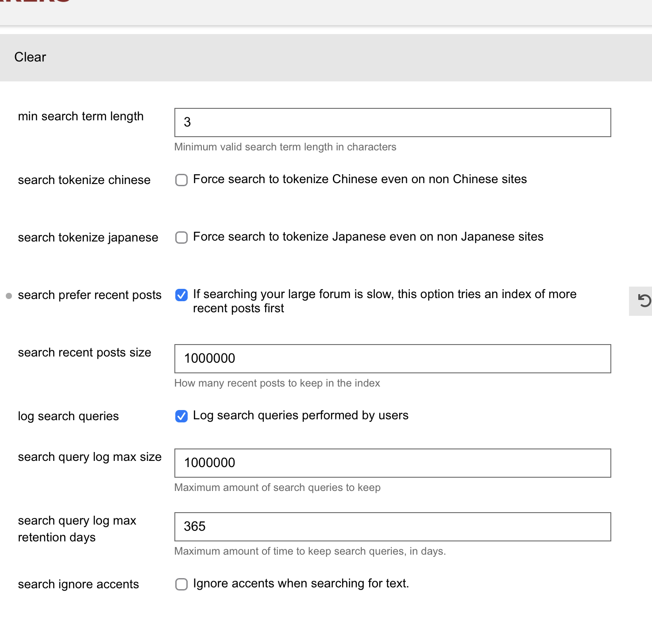Uncheck search prefer recent posts option
652x644 pixels.
[x=181, y=295]
